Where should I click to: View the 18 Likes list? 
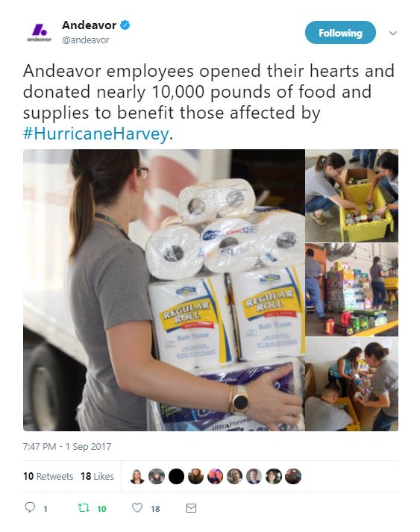(x=97, y=476)
